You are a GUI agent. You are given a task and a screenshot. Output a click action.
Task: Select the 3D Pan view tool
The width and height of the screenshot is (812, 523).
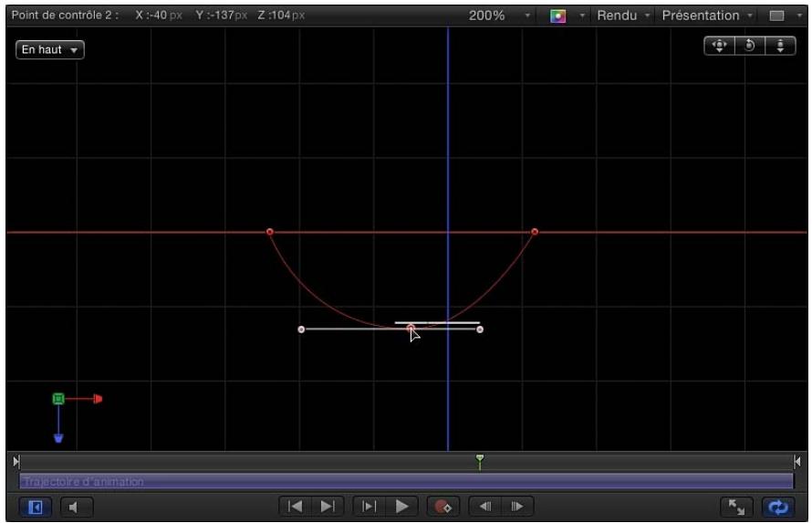coord(719,46)
